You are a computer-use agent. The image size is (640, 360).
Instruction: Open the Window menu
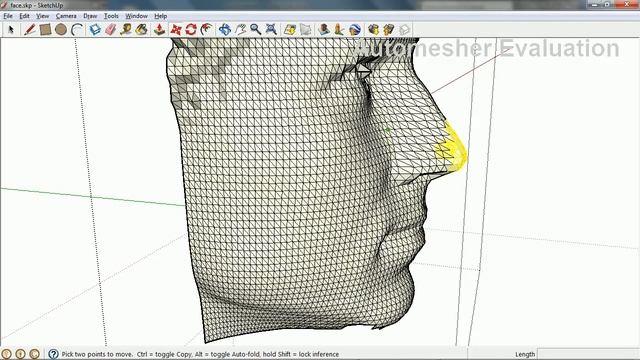tap(136, 16)
